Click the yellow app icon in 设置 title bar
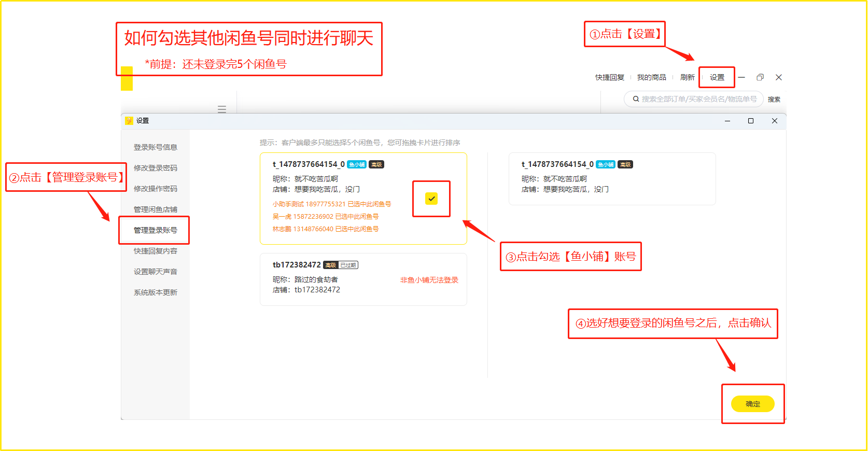The image size is (868, 451). (x=129, y=121)
